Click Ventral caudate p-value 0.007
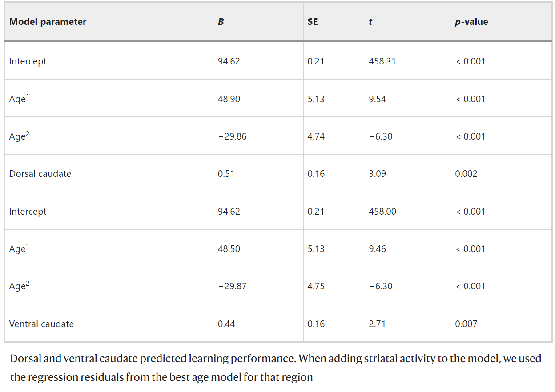555x392 pixels. (x=466, y=324)
